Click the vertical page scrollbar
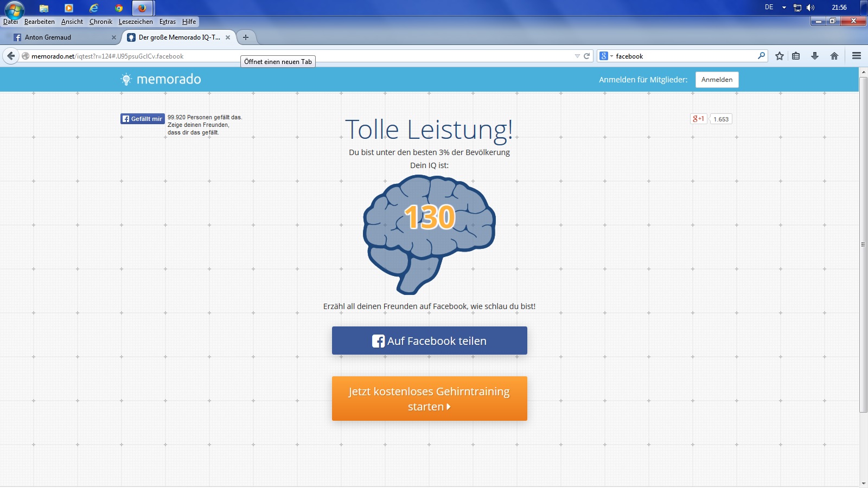The image size is (868, 488). (x=863, y=244)
